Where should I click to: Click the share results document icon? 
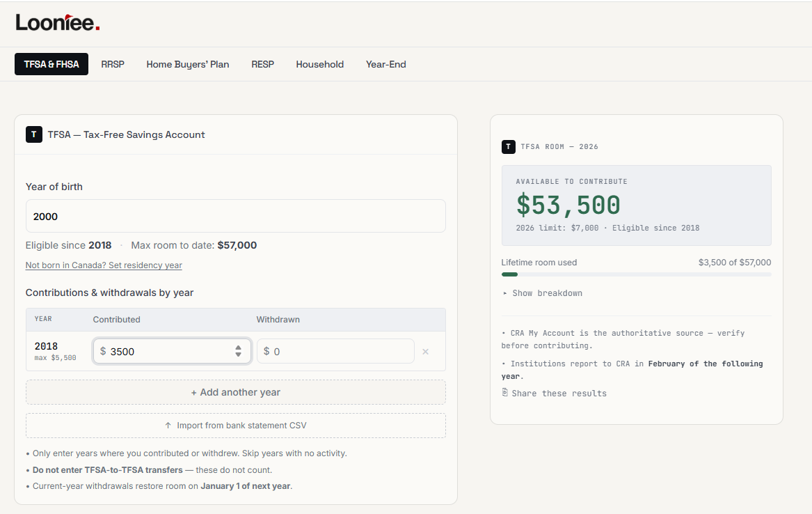505,392
